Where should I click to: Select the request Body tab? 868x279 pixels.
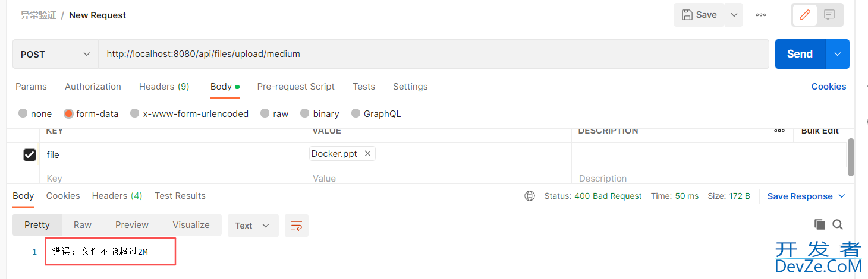[x=225, y=87]
